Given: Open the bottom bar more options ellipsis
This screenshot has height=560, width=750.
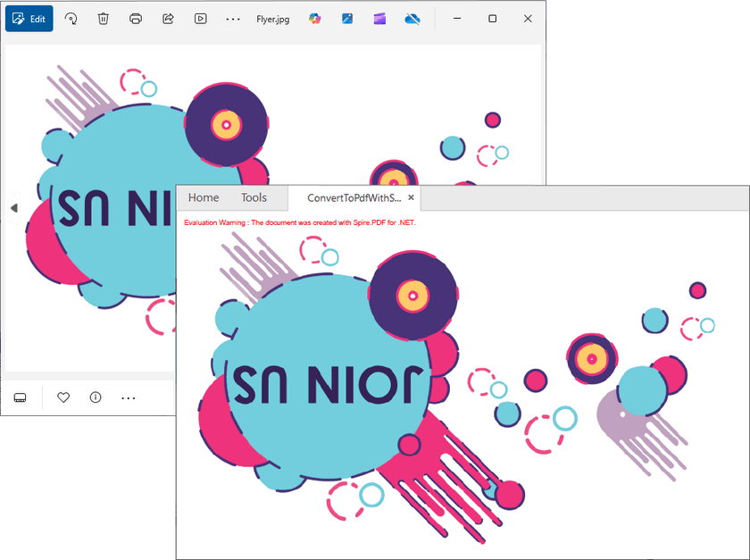Looking at the screenshot, I should pos(129,397).
